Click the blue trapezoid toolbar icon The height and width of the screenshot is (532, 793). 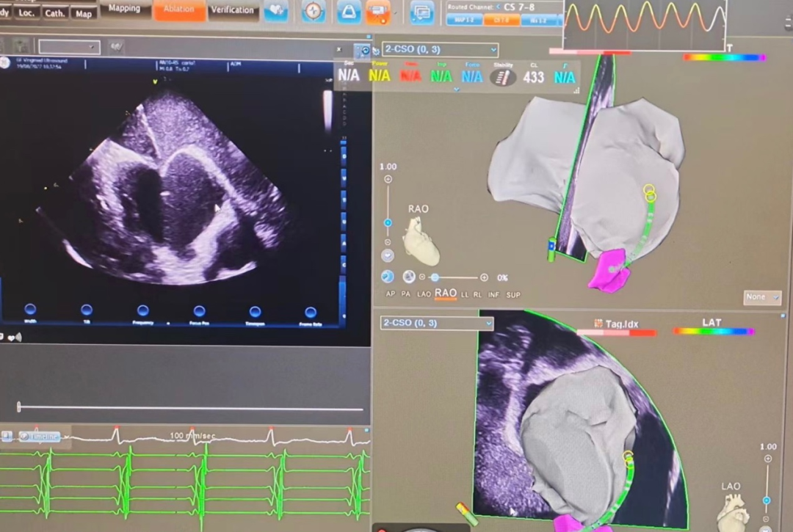click(349, 12)
